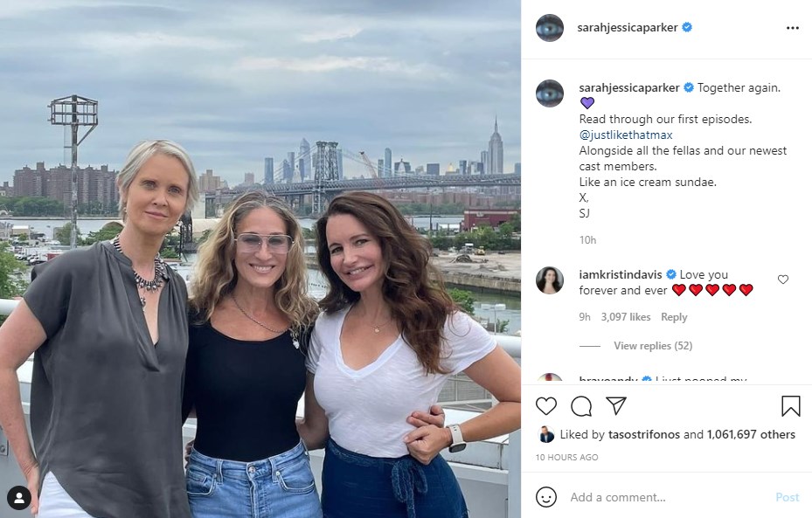Reply to iamkristindavis's comment

pos(674,317)
